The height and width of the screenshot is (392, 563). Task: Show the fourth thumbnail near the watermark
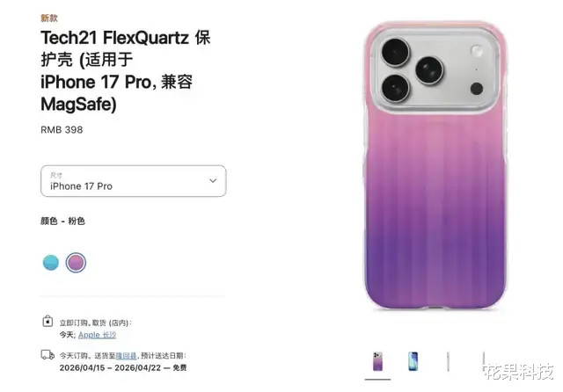coord(484,360)
